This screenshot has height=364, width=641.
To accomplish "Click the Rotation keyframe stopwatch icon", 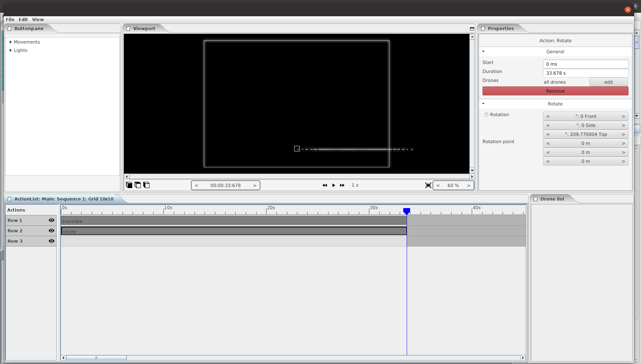I will (486, 114).
